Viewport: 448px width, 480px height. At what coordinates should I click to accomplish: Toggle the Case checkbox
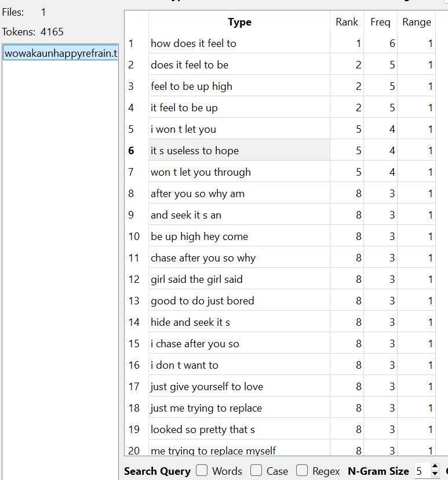click(x=256, y=470)
